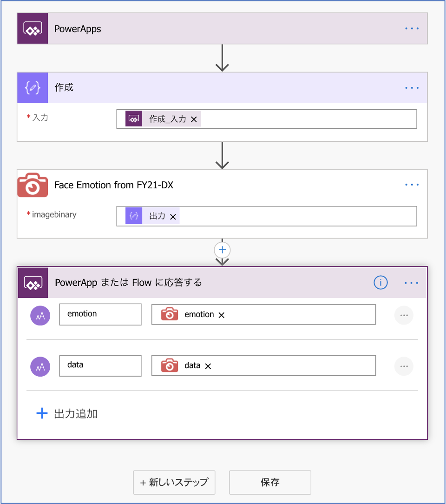Remove the emotion token from value field
The height and width of the screenshot is (504, 446).
pyautogui.click(x=222, y=315)
